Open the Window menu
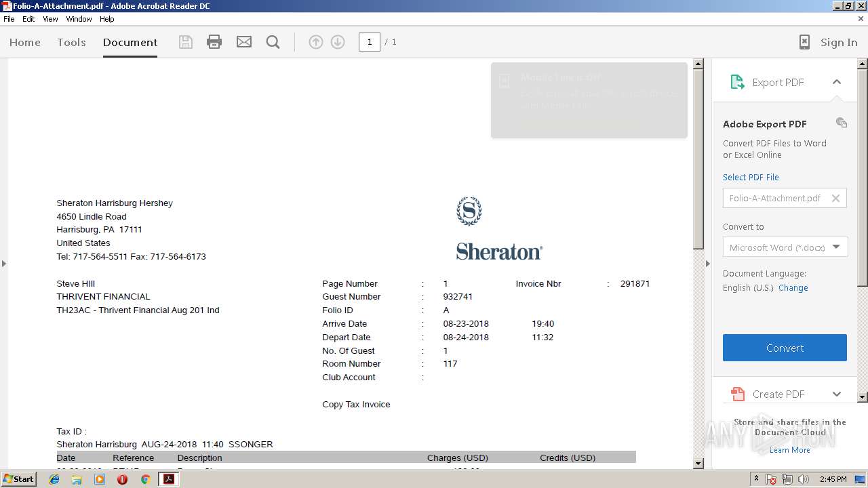The height and width of the screenshot is (488, 868). (79, 19)
